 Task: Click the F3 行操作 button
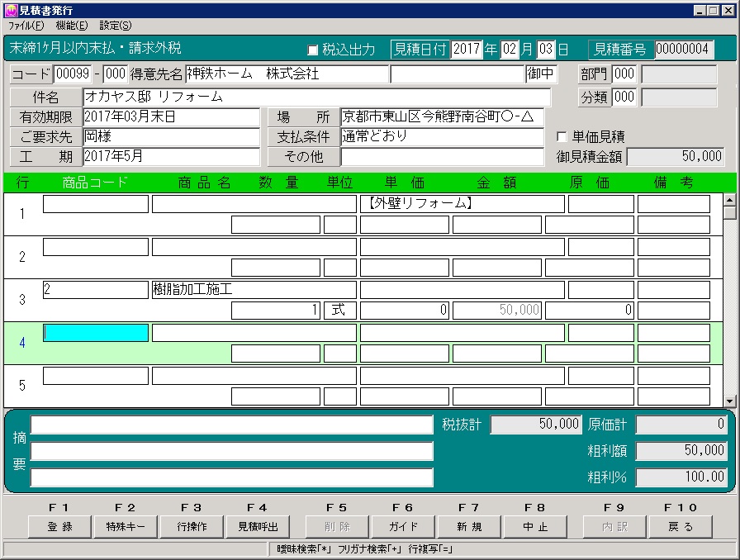tap(192, 526)
